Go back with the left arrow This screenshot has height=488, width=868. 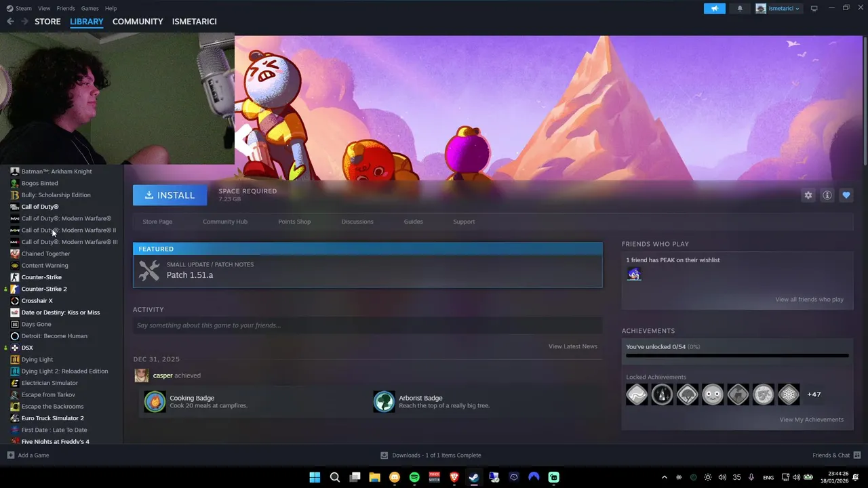[x=10, y=22]
